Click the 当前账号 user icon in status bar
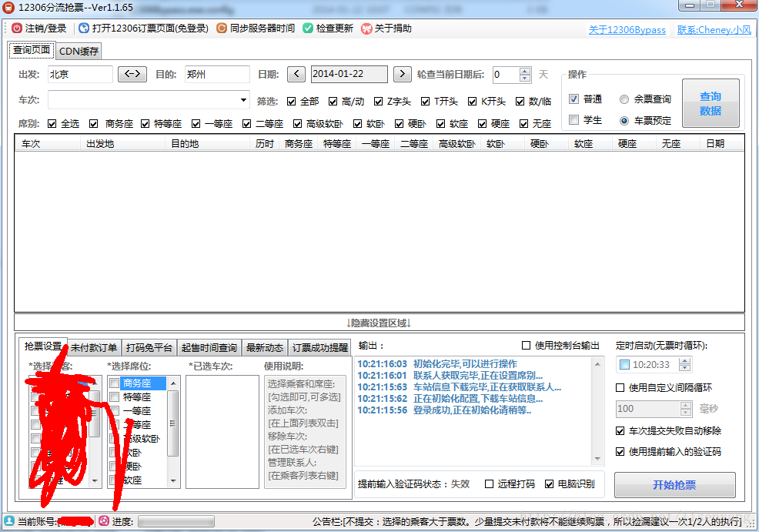The width and height of the screenshot is (759, 532). coord(9,521)
